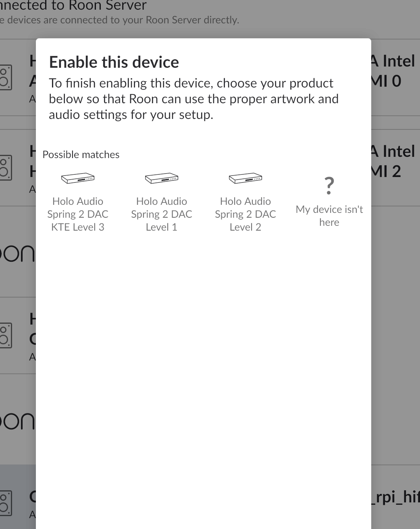Click the upper partial roon logo behind dialog
Image resolution: width=420 pixels, height=529 pixels.
point(17,253)
